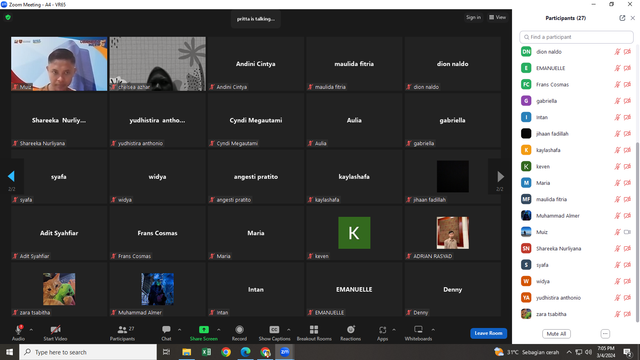Screen dimensions: 640x360
Task: Click the Audio microphone icon
Action: [x=18, y=330]
